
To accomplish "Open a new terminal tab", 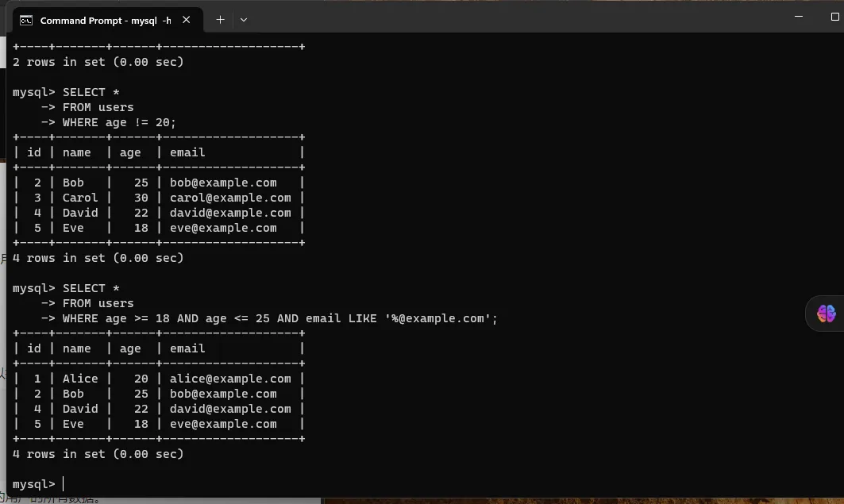I will point(220,20).
